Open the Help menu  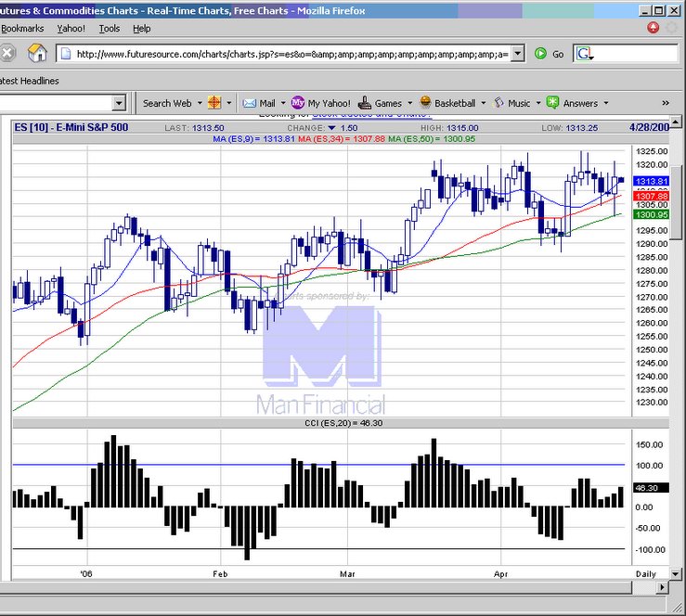(x=142, y=29)
